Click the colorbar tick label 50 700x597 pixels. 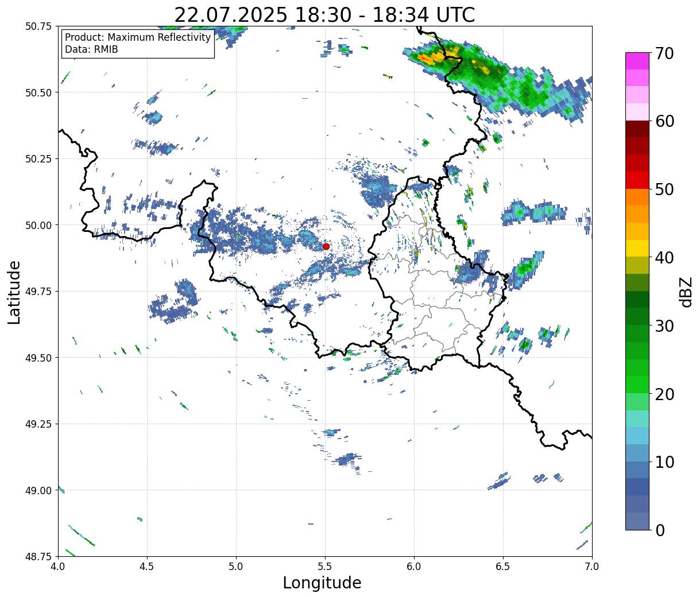coord(664,189)
